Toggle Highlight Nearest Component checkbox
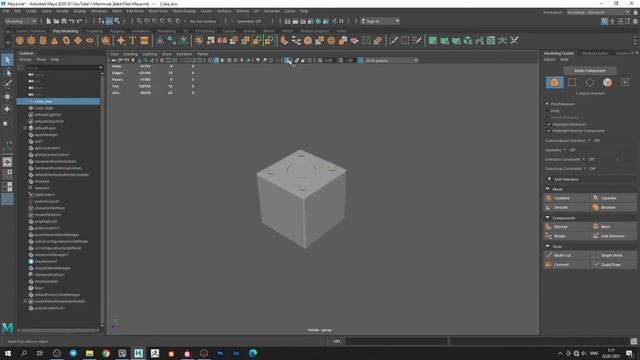 pos(549,131)
